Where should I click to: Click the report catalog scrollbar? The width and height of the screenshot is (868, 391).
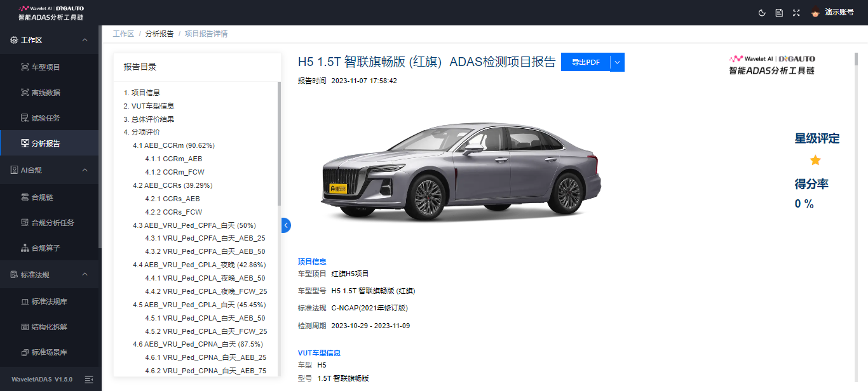click(x=279, y=143)
